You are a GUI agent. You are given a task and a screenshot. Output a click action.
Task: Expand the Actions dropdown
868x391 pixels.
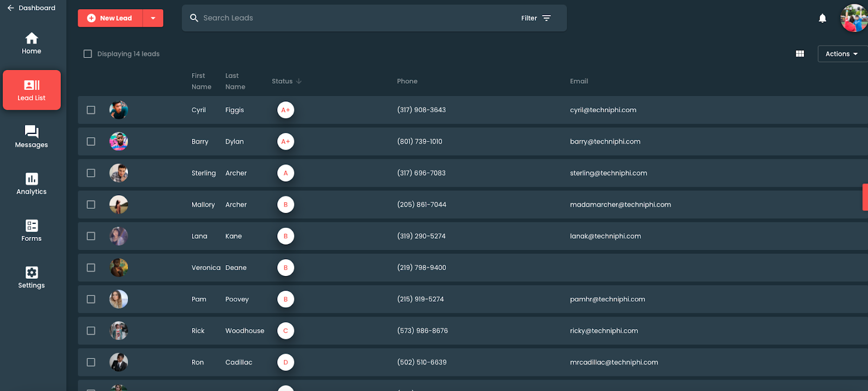click(842, 54)
